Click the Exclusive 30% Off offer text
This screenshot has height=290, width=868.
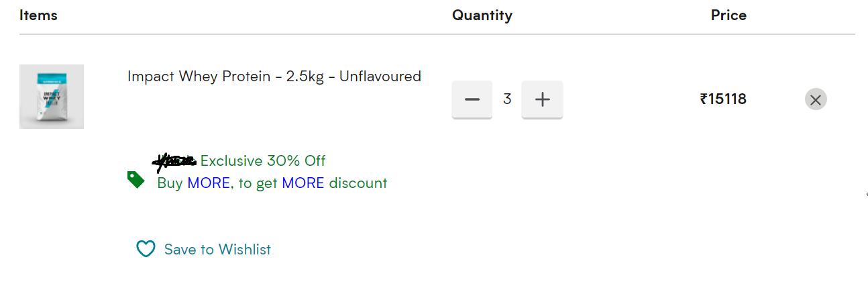point(263,161)
